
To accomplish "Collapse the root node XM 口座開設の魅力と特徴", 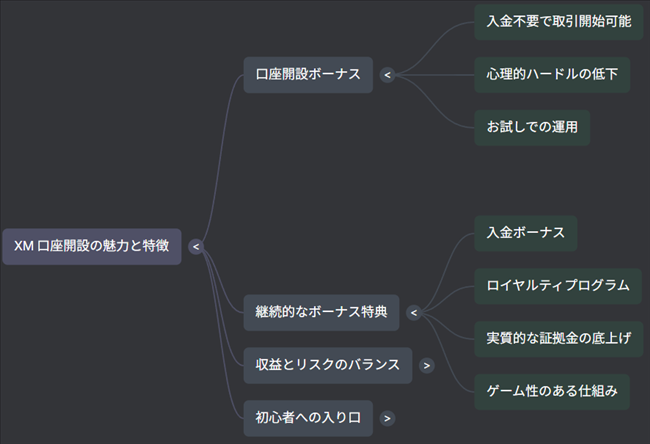I will pos(196,246).
